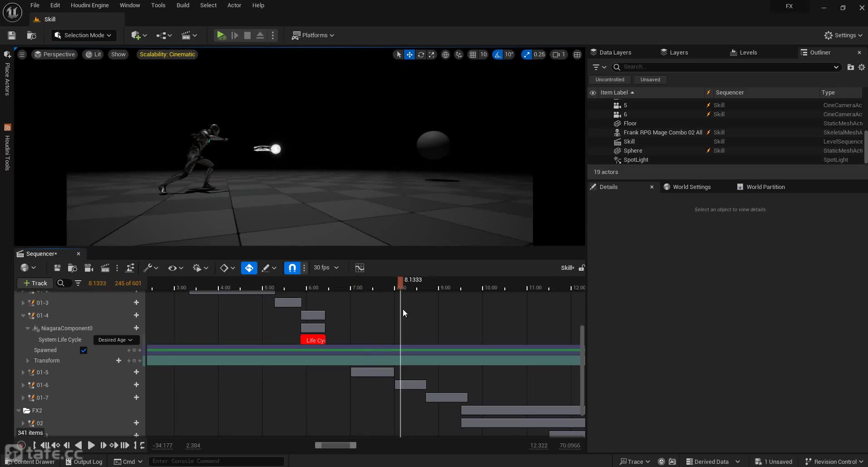Expand the Transform track

coord(28,361)
